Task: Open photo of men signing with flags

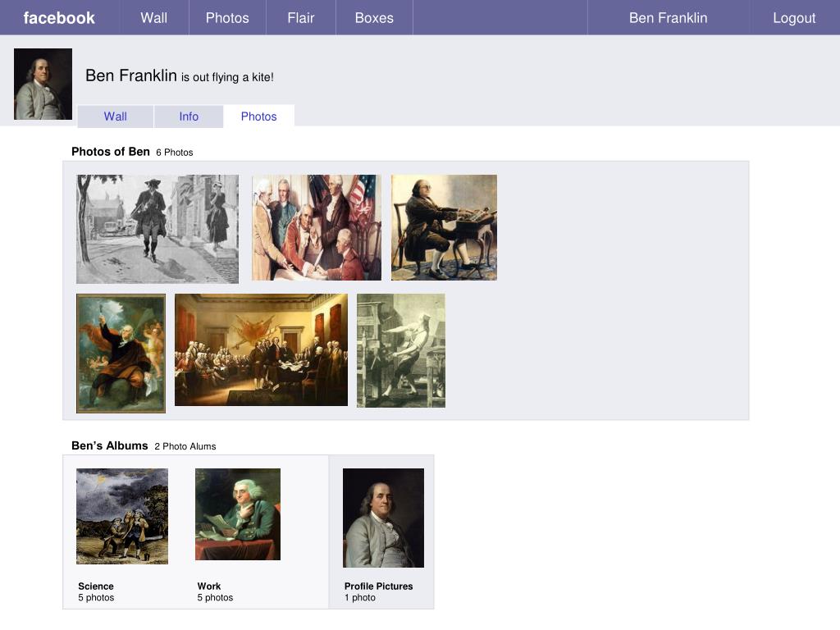Action: click(317, 227)
